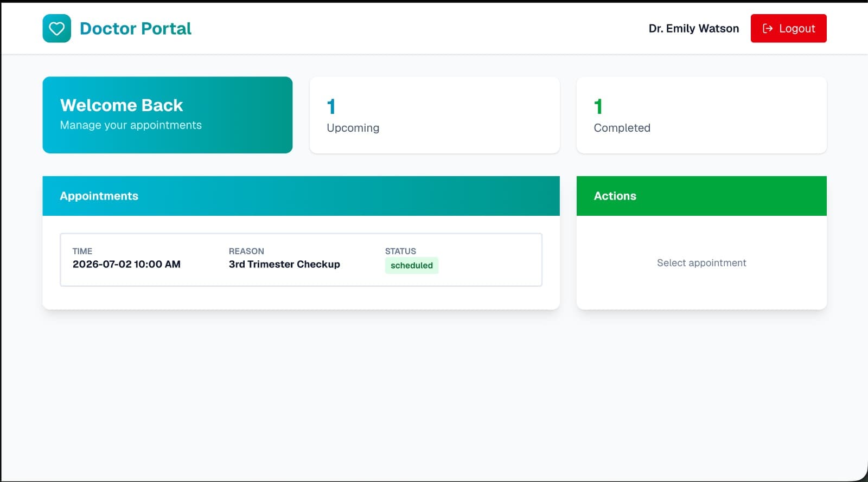Image resolution: width=868 pixels, height=482 pixels.
Task: Click the Actions panel header
Action: [701, 196]
